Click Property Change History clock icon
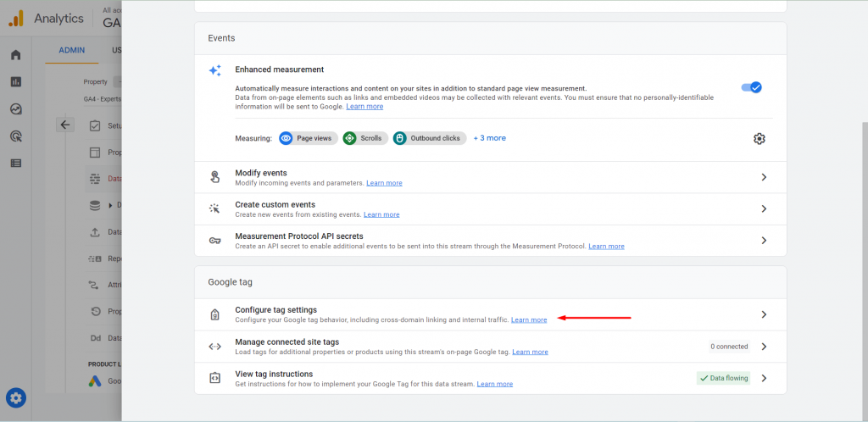Image resolution: width=868 pixels, height=422 pixels. (95, 312)
